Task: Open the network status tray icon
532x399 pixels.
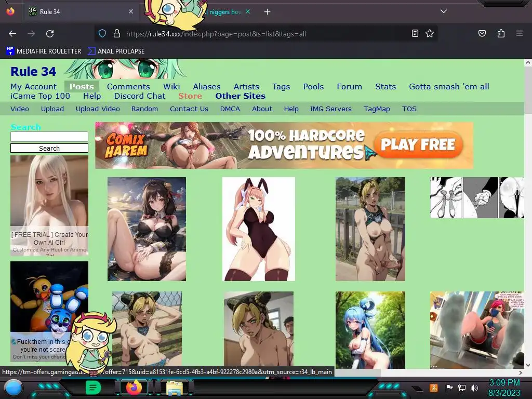Action: 461,388
